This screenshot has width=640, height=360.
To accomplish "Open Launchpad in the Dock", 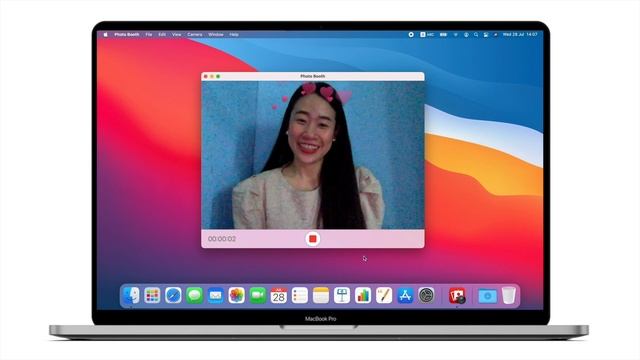I will click(x=152, y=295).
